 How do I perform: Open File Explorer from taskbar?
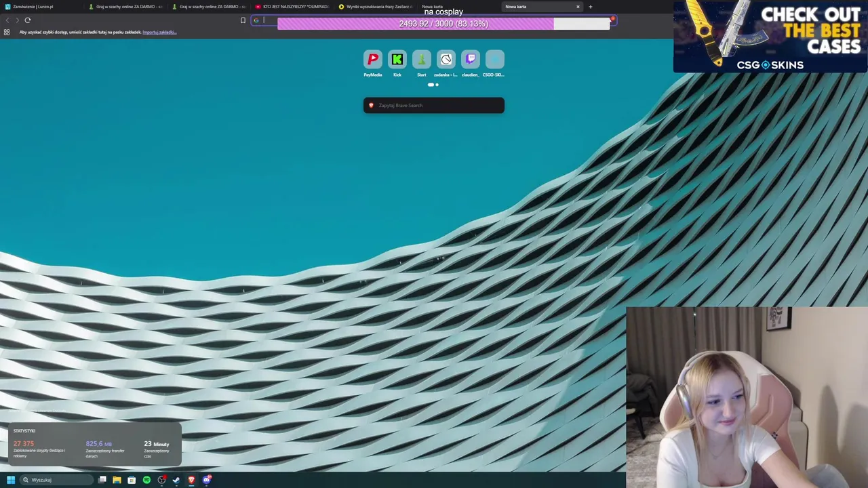point(117,480)
